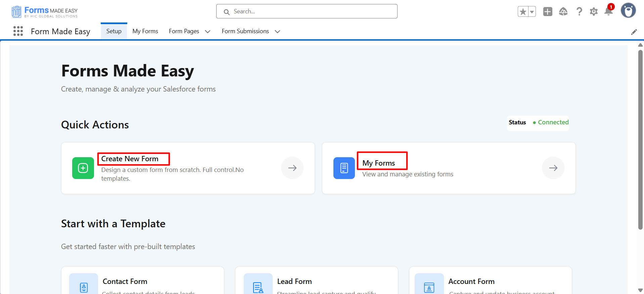Open the Lead Form template
The height and width of the screenshot is (294, 644).
pos(317,280)
